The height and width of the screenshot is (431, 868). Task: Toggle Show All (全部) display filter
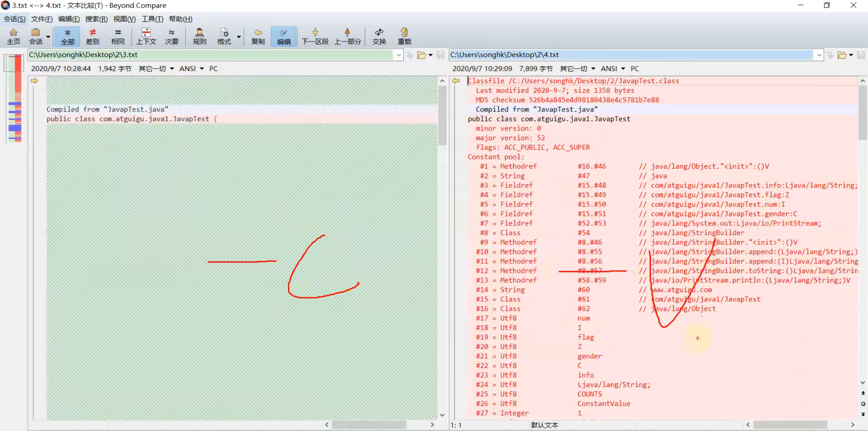pos(68,36)
